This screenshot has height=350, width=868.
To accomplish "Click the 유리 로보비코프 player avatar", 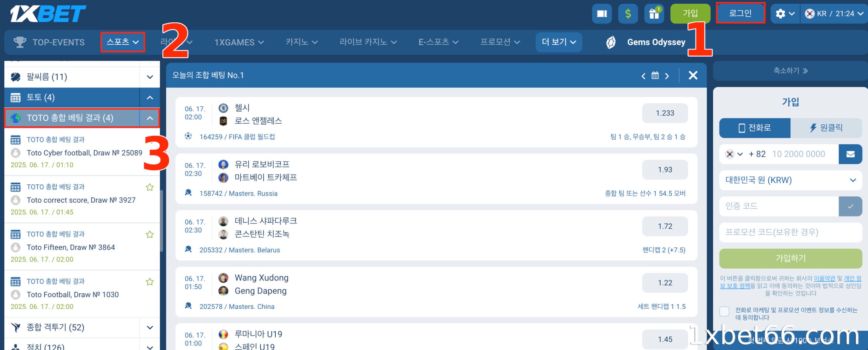I will 223,165.
